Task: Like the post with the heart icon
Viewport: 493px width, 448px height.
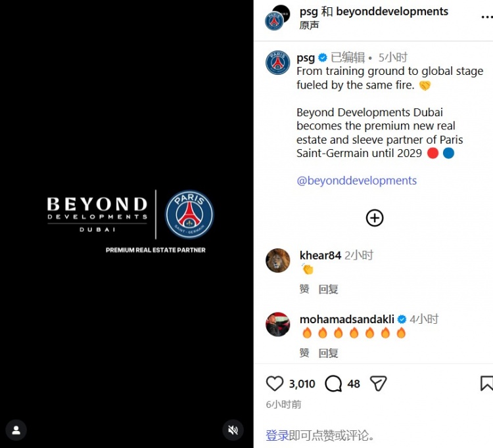Action: pyautogui.click(x=275, y=384)
